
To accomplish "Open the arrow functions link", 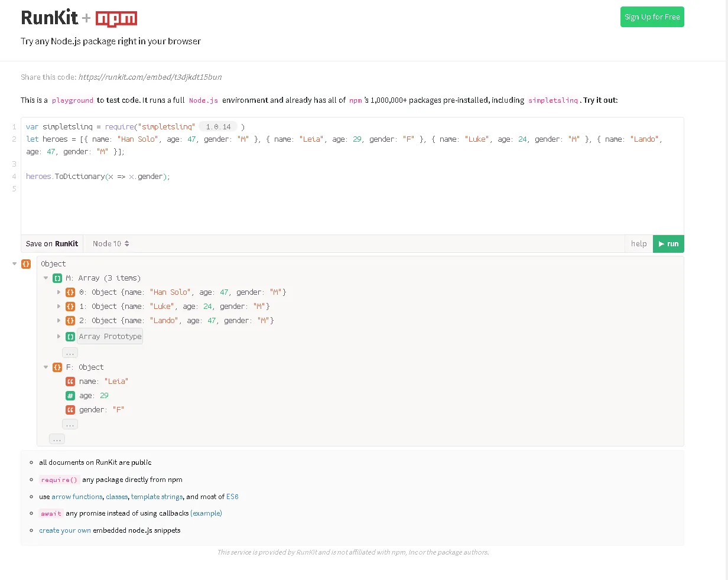I will (x=77, y=497).
